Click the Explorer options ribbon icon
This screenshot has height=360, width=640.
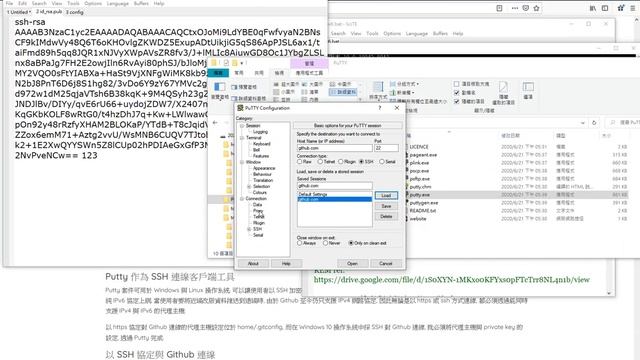pos(528,87)
